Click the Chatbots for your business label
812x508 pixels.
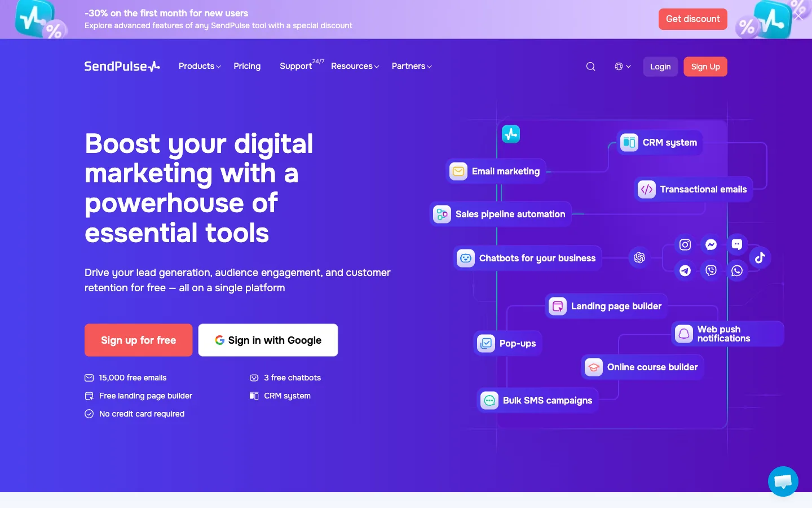(537, 259)
